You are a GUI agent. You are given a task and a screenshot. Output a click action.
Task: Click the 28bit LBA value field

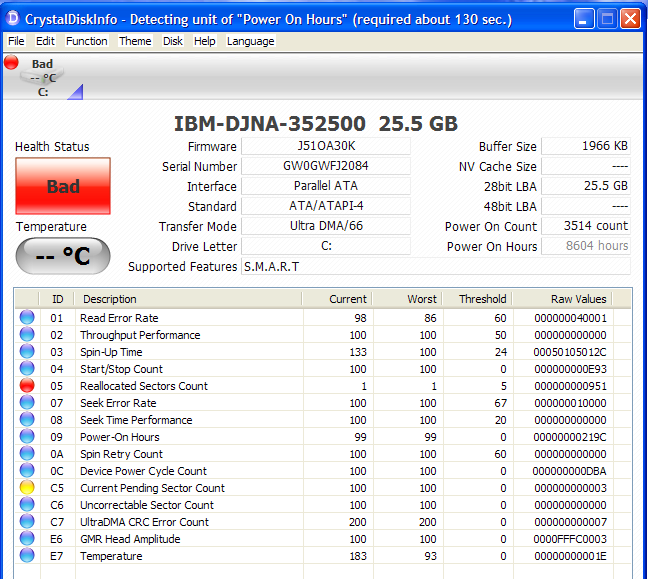586,186
